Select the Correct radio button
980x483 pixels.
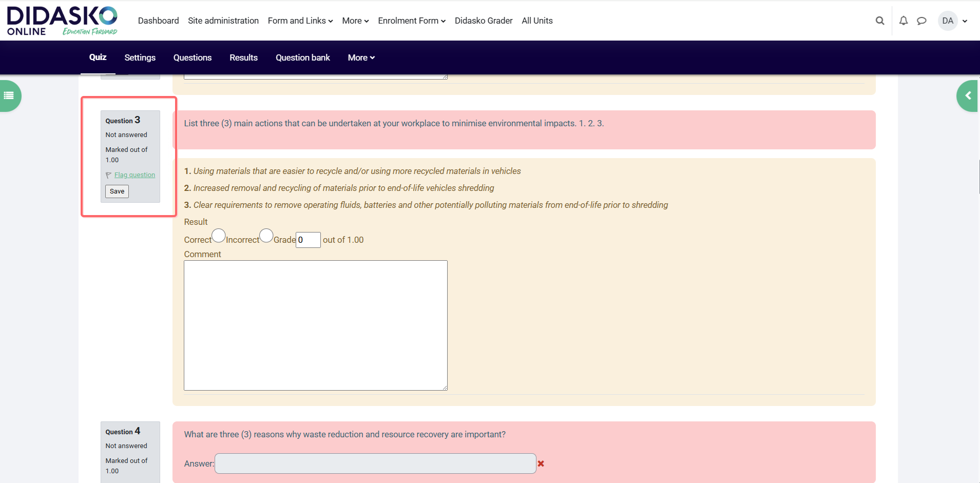click(219, 236)
